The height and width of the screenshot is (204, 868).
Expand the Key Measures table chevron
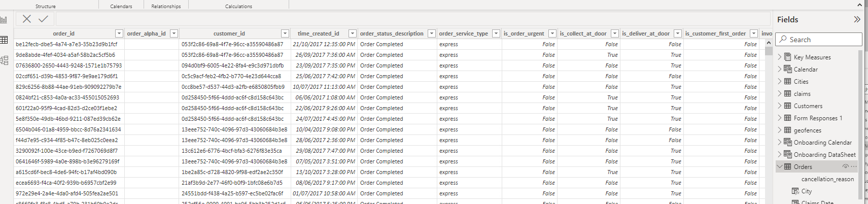point(780,57)
